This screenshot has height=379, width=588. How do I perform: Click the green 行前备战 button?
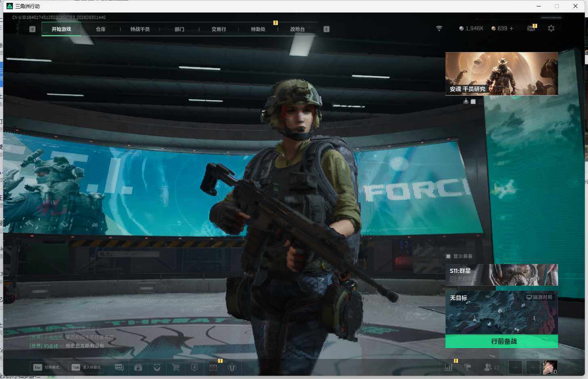point(502,341)
